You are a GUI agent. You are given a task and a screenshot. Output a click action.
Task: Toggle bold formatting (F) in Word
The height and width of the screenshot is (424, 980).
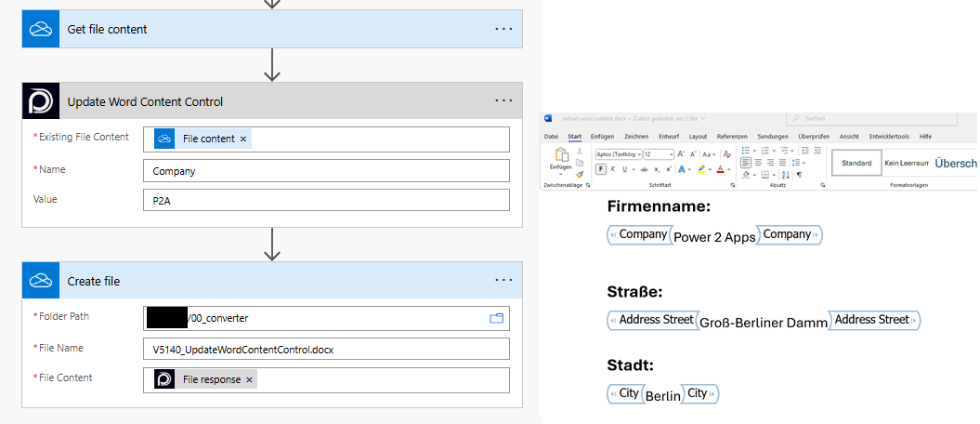pyautogui.click(x=601, y=169)
